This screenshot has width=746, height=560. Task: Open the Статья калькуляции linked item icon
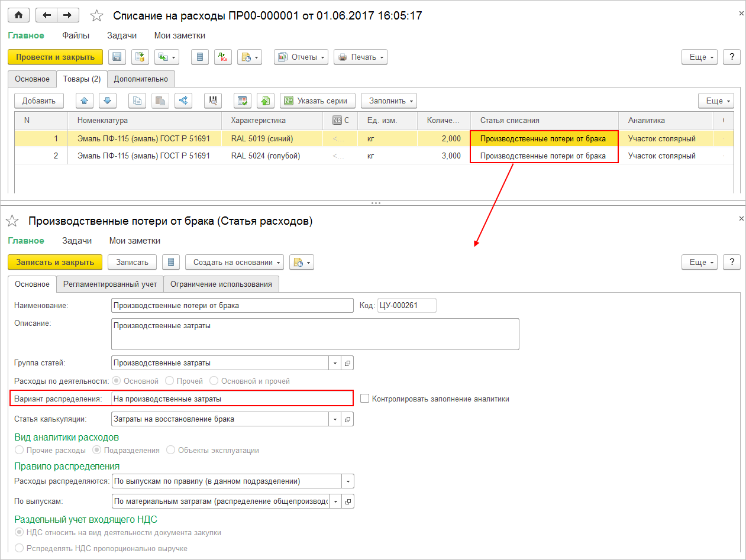[x=348, y=419]
